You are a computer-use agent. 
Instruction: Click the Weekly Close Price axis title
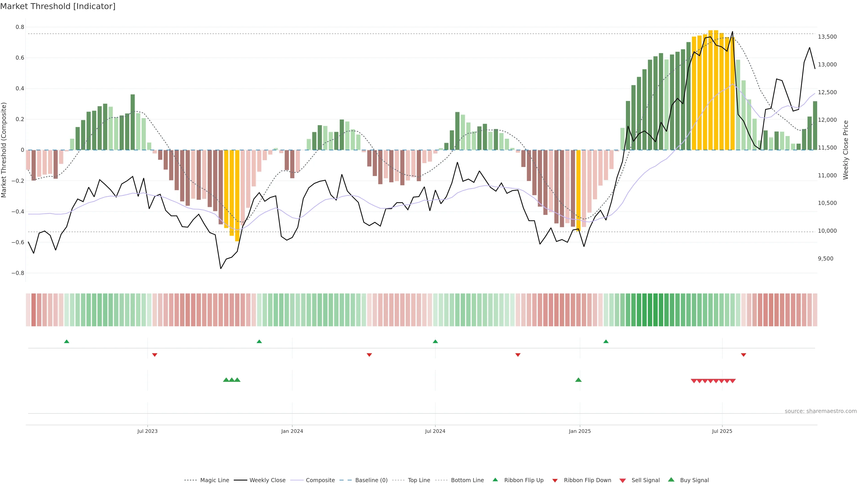click(x=845, y=150)
